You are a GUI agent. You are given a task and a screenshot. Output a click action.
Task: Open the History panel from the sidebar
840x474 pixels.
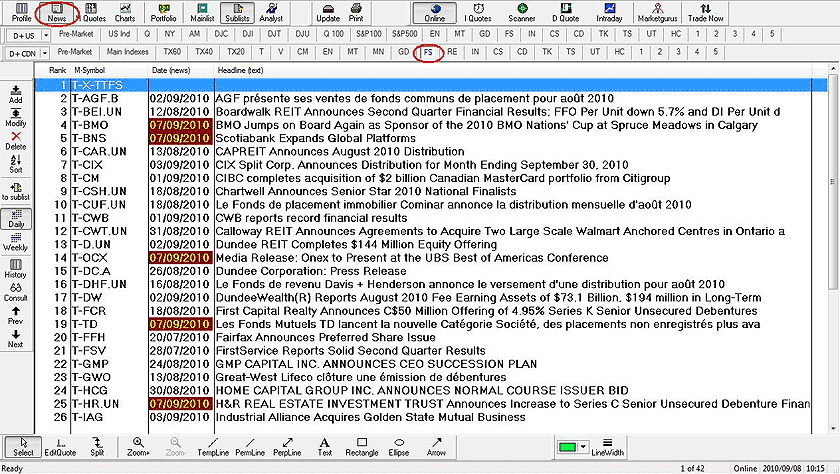point(15,267)
